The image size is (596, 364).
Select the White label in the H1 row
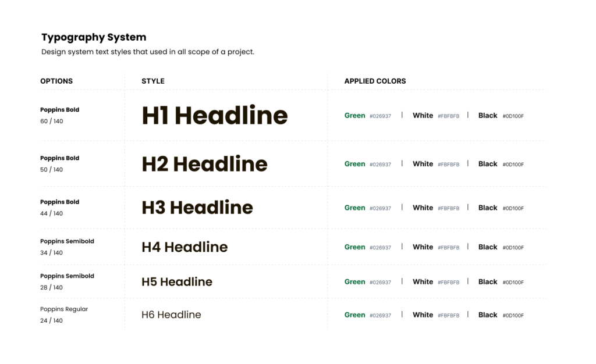pyautogui.click(x=423, y=115)
